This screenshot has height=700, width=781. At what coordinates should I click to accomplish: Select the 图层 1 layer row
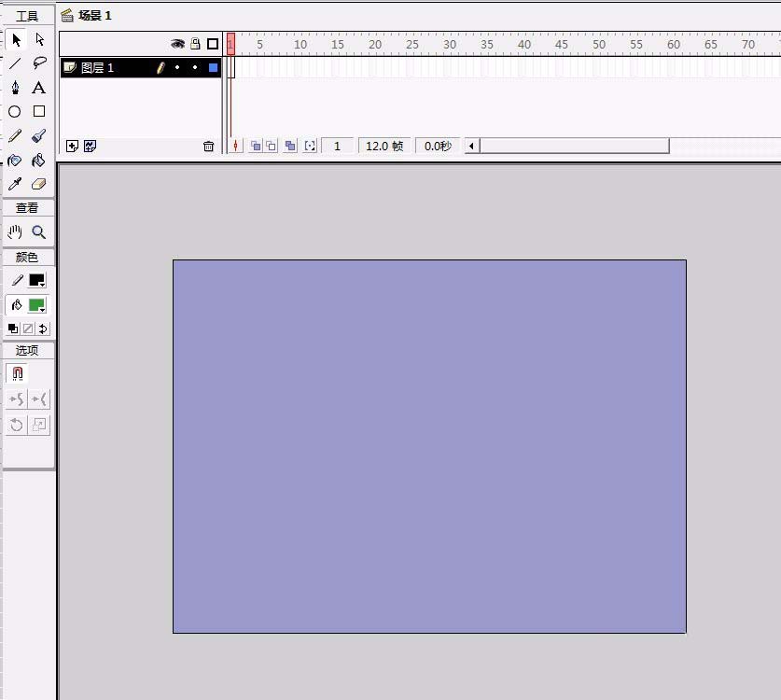click(141, 68)
